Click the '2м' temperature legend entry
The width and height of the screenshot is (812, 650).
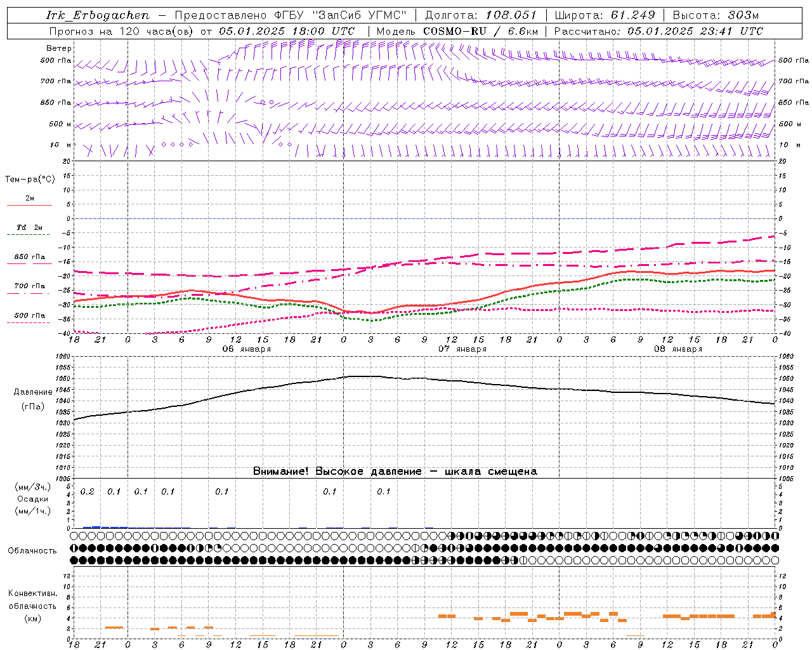tap(30, 198)
